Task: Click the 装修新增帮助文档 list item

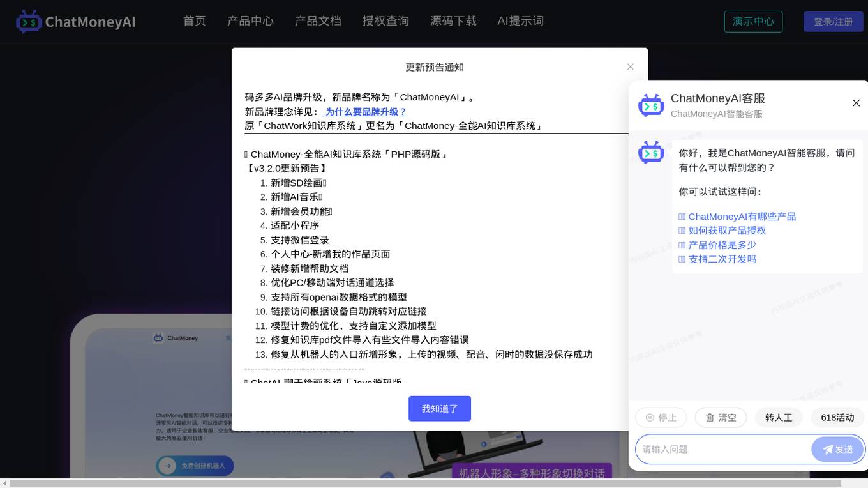Action: (310, 269)
